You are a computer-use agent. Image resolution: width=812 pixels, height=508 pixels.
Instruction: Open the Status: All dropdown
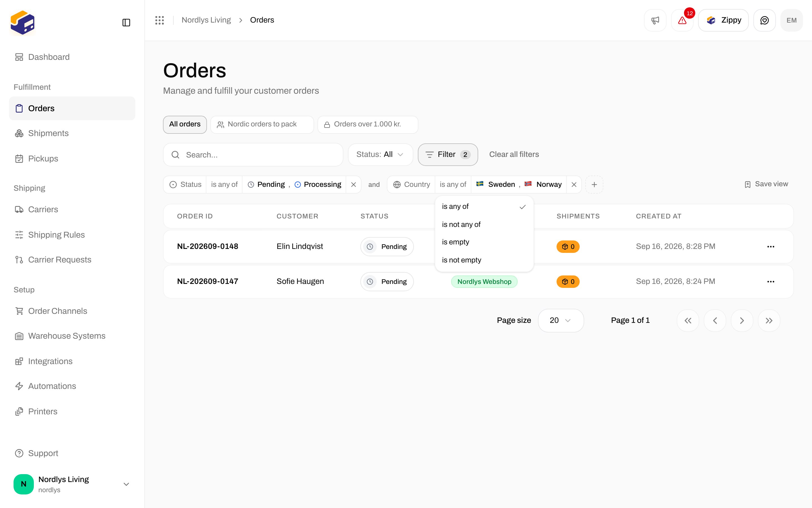381,155
